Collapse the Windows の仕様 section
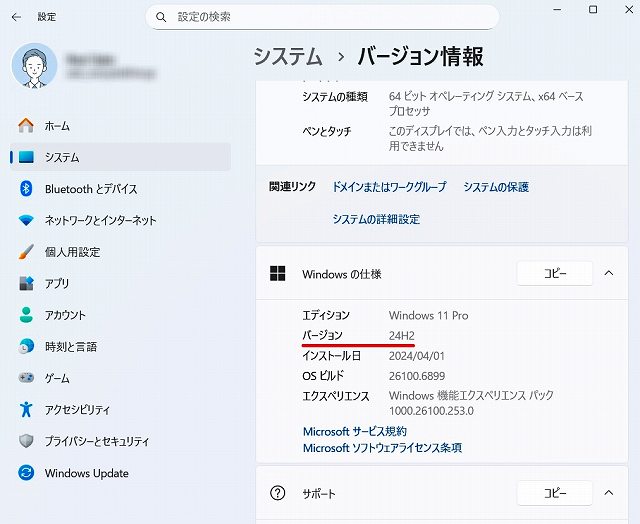 pos(608,273)
